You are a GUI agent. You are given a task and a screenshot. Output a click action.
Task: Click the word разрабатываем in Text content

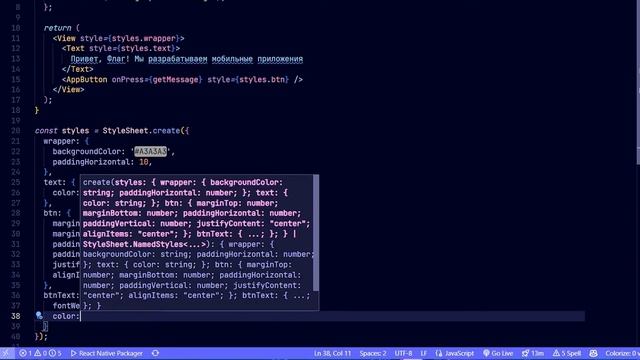[x=178, y=59]
